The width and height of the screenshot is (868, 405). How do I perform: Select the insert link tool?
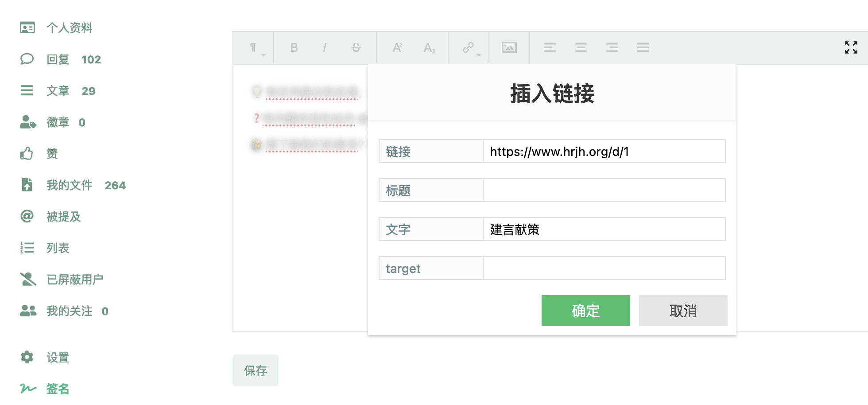pos(468,47)
